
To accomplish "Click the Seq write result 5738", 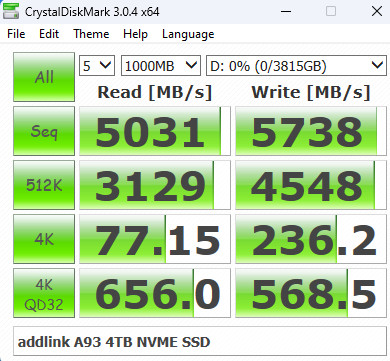I will pyautogui.click(x=311, y=131).
